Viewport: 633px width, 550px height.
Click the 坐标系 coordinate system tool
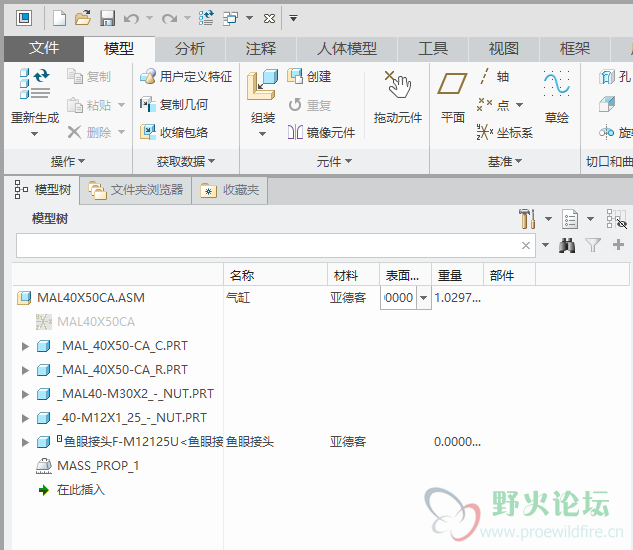coord(505,132)
